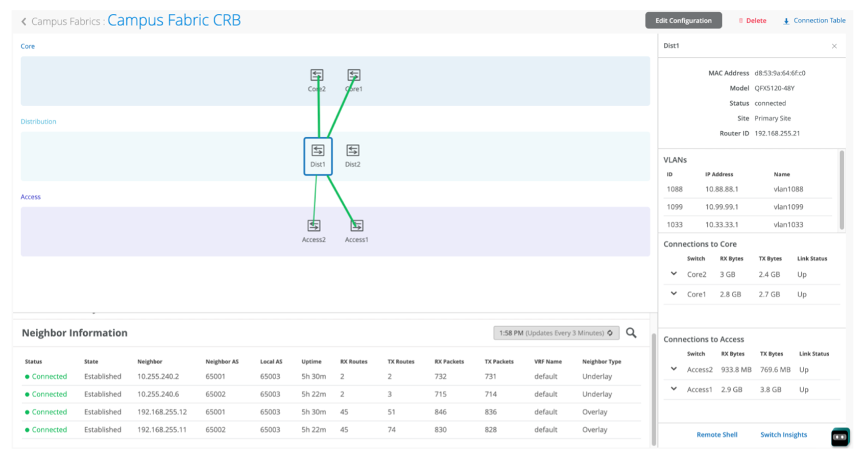Open the chat assistant bot icon
Image resolution: width=868 pixels, height=458 pixels.
click(x=840, y=437)
